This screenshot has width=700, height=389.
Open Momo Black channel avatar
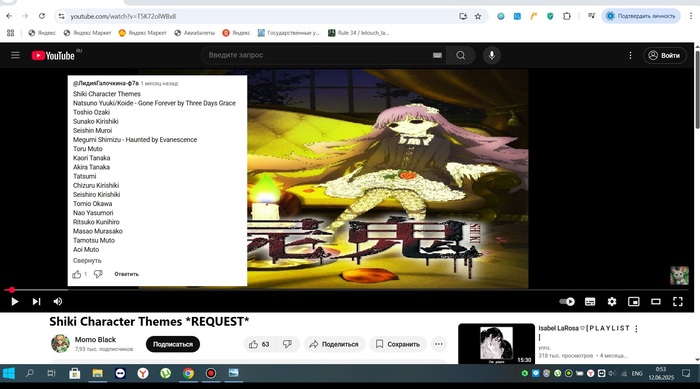point(60,343)
